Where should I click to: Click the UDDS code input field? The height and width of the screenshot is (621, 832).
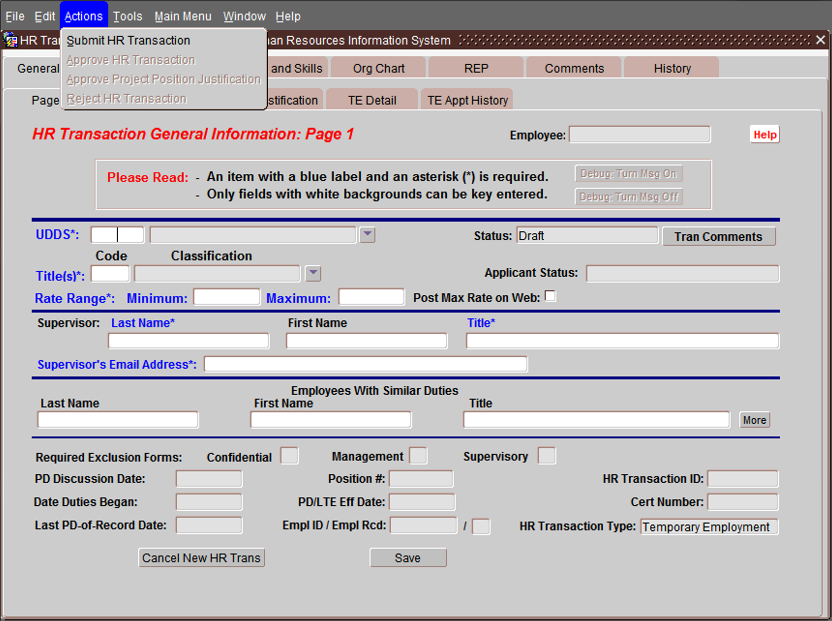[117, 235]
